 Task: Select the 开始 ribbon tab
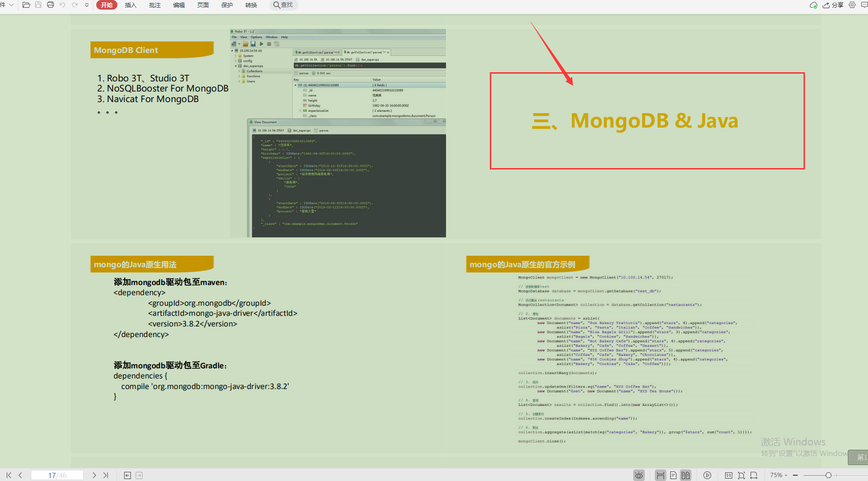pyautogui.click(x=107, y=5)
